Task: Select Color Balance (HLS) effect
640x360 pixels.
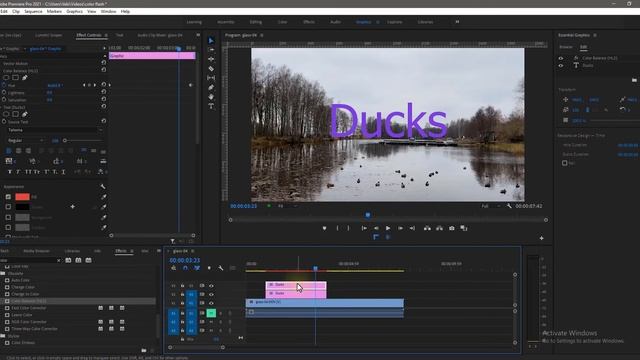Action: coord(29,301)
